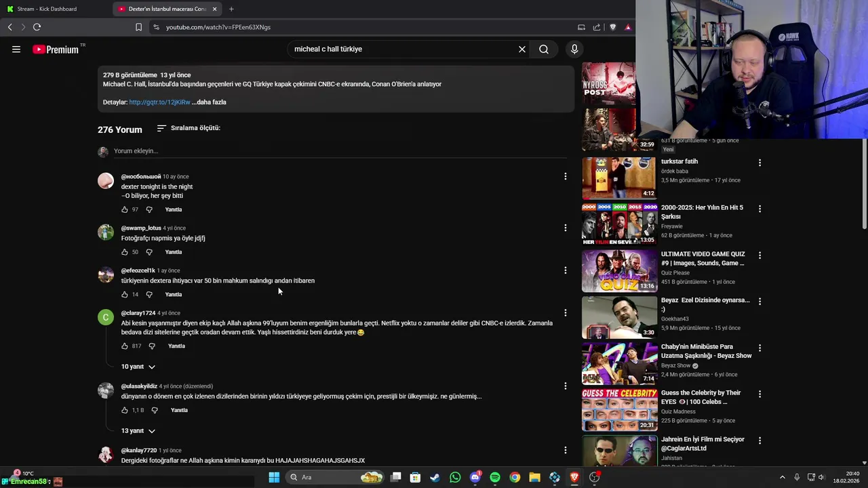Open '2000-2025: Her Yılın En Hit 5 Şarkısı' title
This screenshot has height=488, width=868.
[x=702, y=212]
